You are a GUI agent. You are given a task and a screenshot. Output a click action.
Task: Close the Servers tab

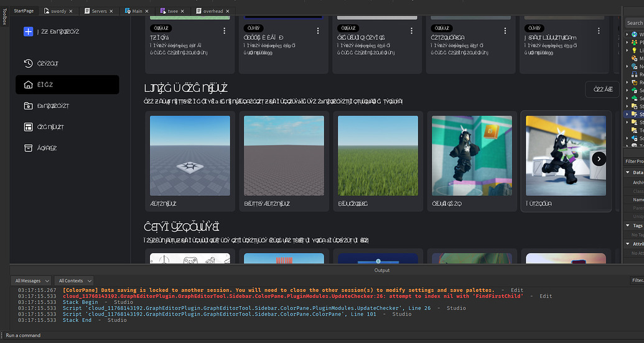[x=111, y=11]
